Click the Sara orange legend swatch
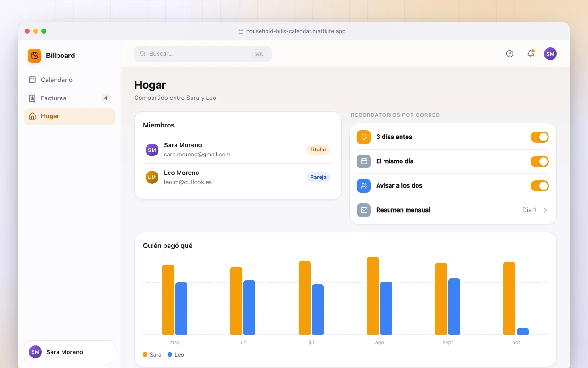This screenshot has height=368, width=588. point(145,355)
